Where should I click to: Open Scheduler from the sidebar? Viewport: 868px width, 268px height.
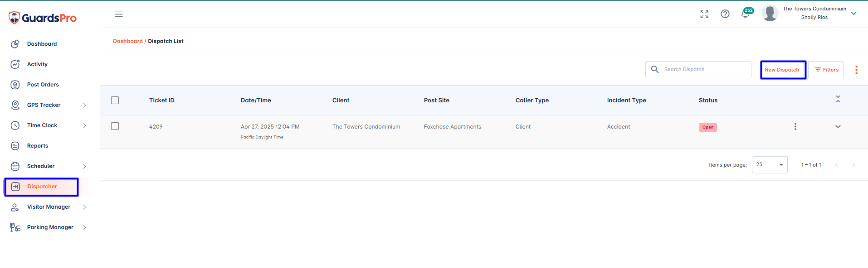click(41, 166)
